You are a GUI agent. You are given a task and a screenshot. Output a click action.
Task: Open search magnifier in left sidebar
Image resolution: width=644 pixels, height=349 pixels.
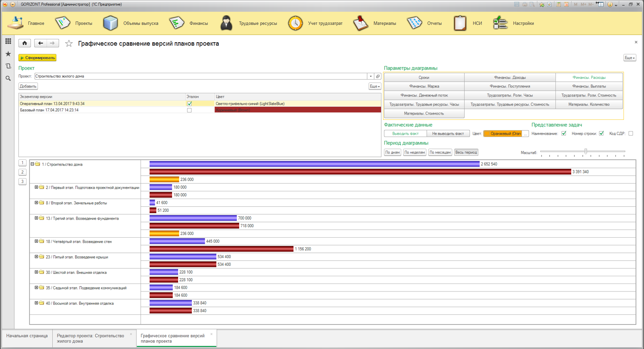click(8, 78)
